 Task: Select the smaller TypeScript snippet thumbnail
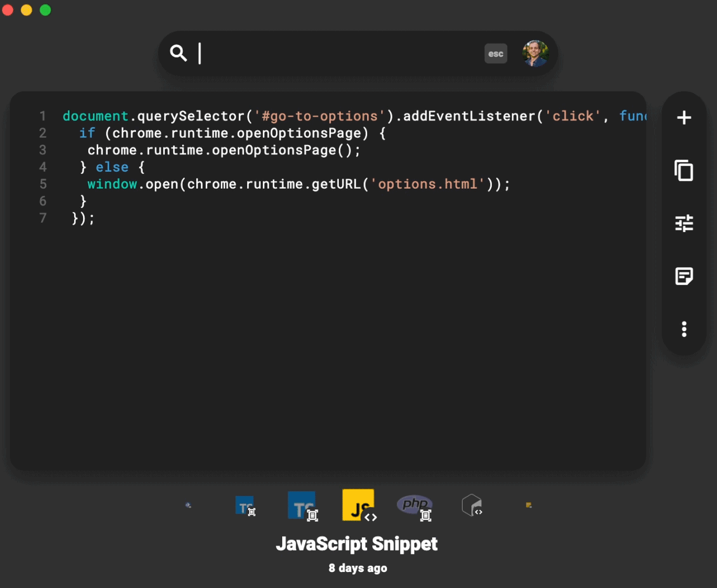(x=245, y=506)
